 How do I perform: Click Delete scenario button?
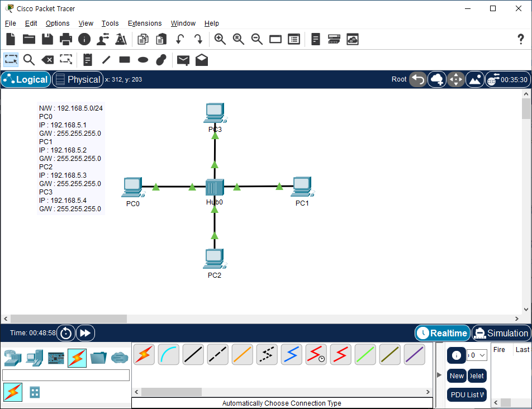[x=477, y=376]
